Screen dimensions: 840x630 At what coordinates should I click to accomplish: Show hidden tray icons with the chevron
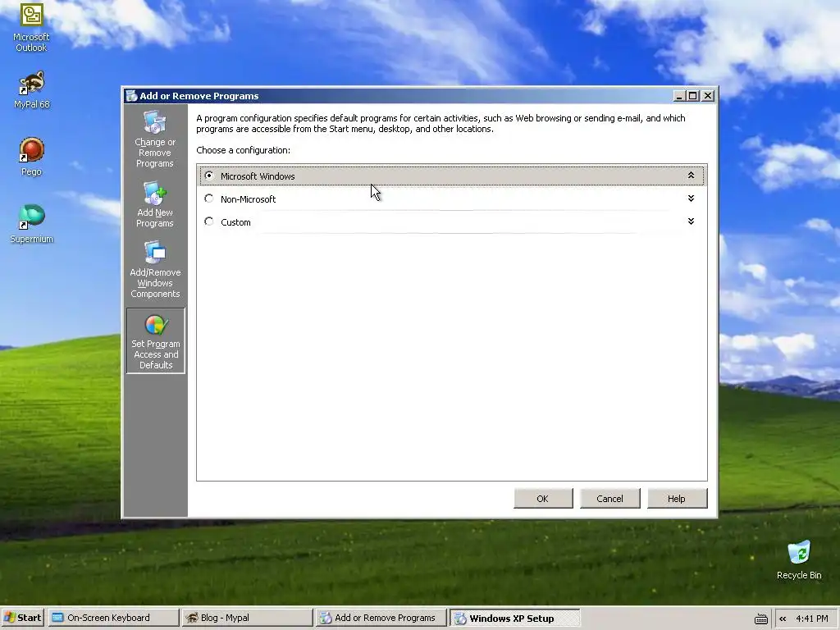click(x=783, y=619)
